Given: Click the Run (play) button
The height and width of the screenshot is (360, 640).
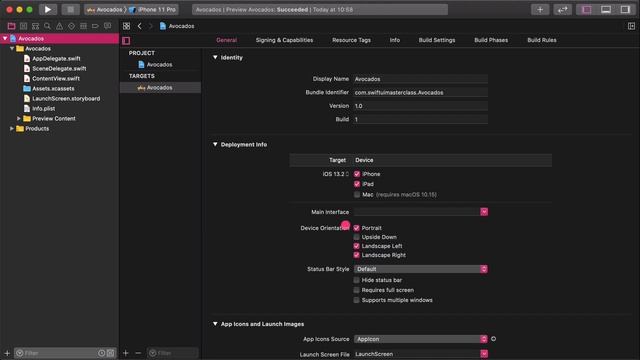Looking at the screenshot, I should [48, 9].
